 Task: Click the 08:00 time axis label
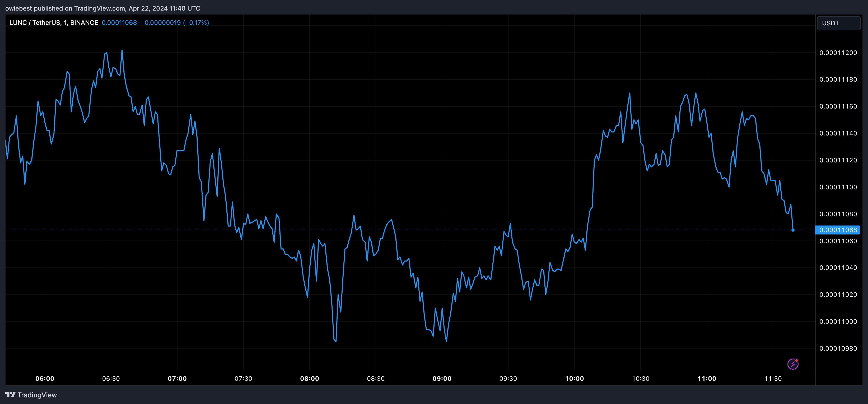[x=310, y=378]
